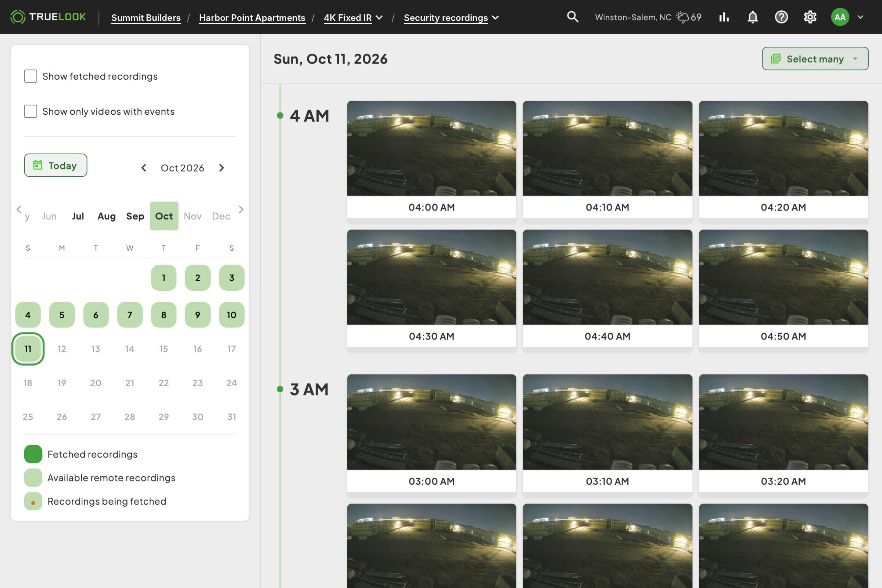Pick October 9 on the calendar
The image size is (882, 588).
(x=198, y=315)
